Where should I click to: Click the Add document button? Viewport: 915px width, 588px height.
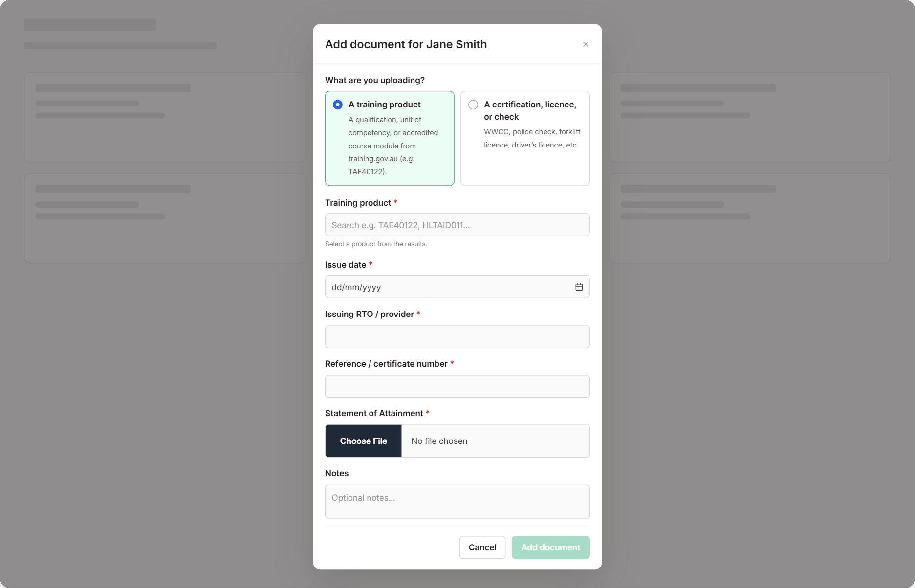551,547
